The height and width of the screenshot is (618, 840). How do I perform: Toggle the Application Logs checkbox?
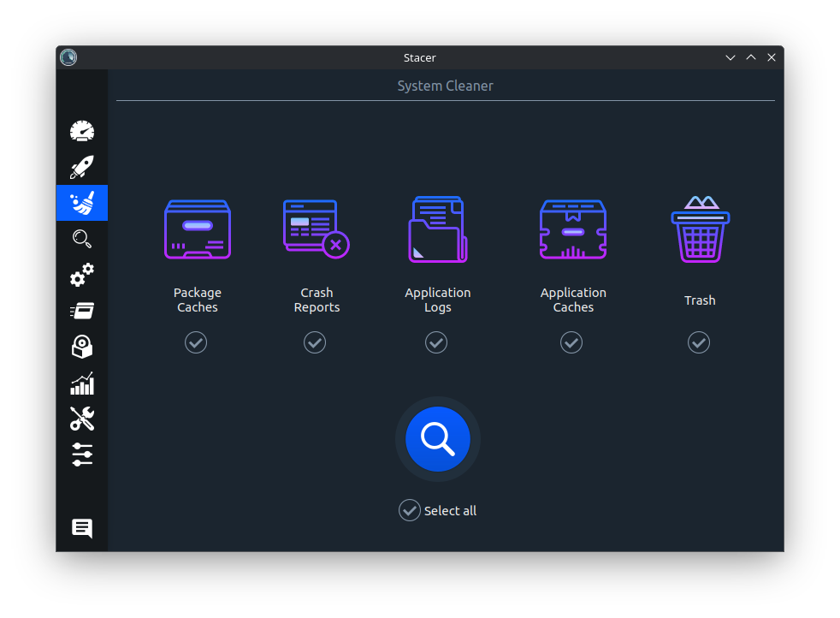tap(436, 342)
